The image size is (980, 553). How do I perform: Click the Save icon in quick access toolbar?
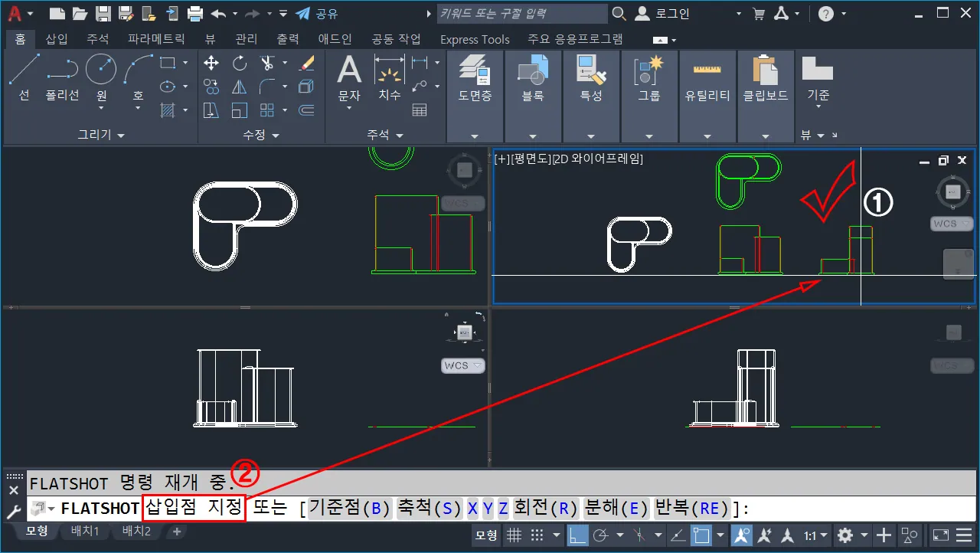coord(102,14)
